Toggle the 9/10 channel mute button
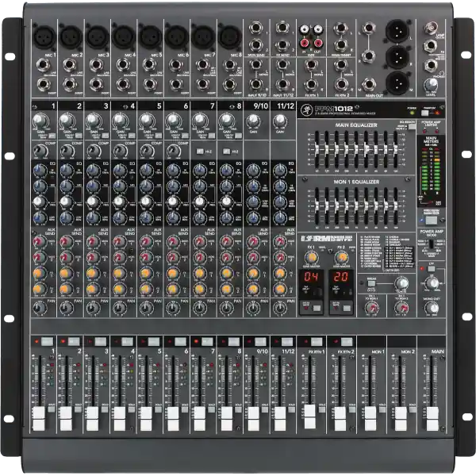This screenshot has width=476, height=476. (x=260, y=341)
